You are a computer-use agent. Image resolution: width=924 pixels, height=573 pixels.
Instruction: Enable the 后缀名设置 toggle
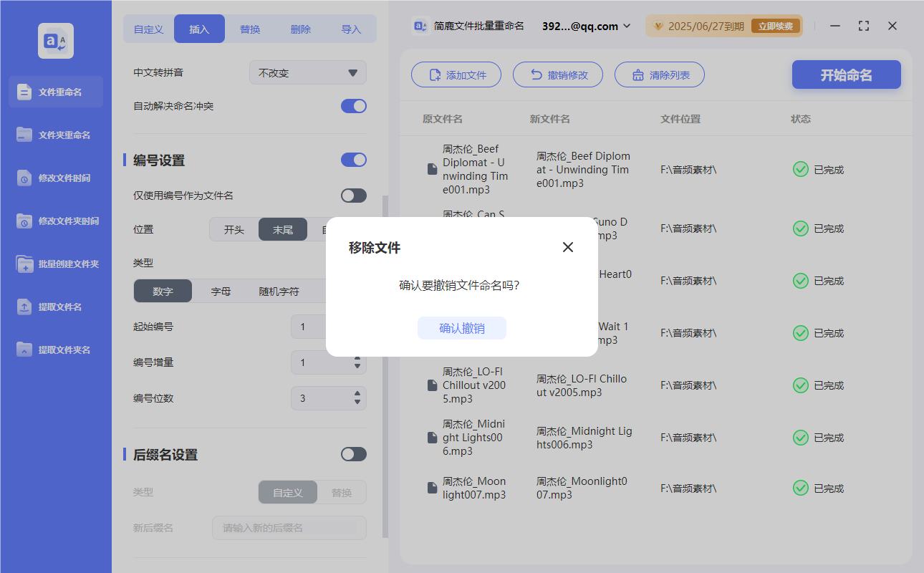point(353,454)
